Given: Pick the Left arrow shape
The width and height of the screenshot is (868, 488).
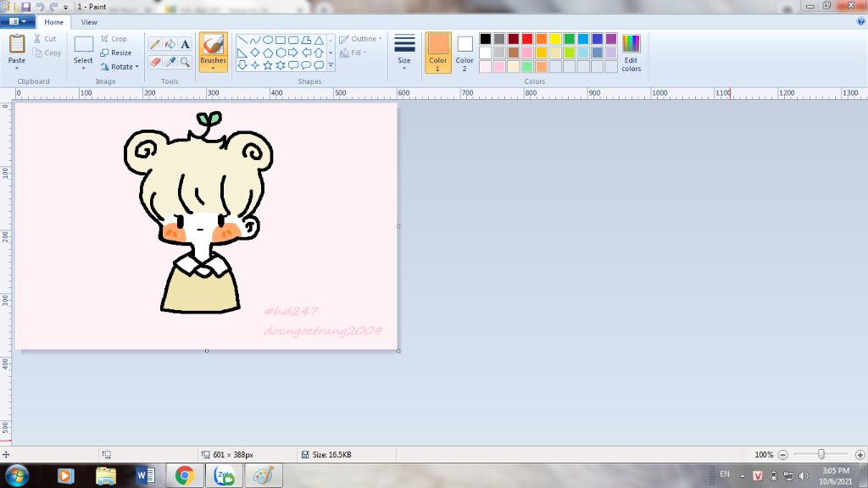Looking at the screenshot, I should coord(305,53).
